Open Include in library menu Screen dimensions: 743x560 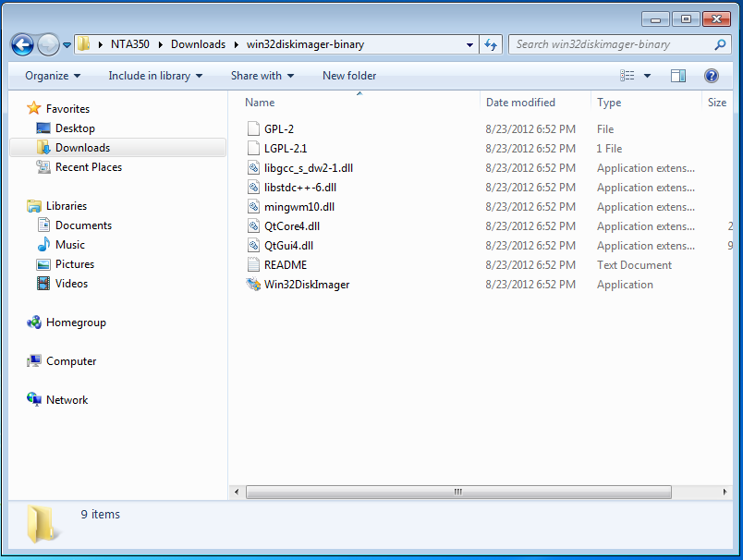pos(155,76)
